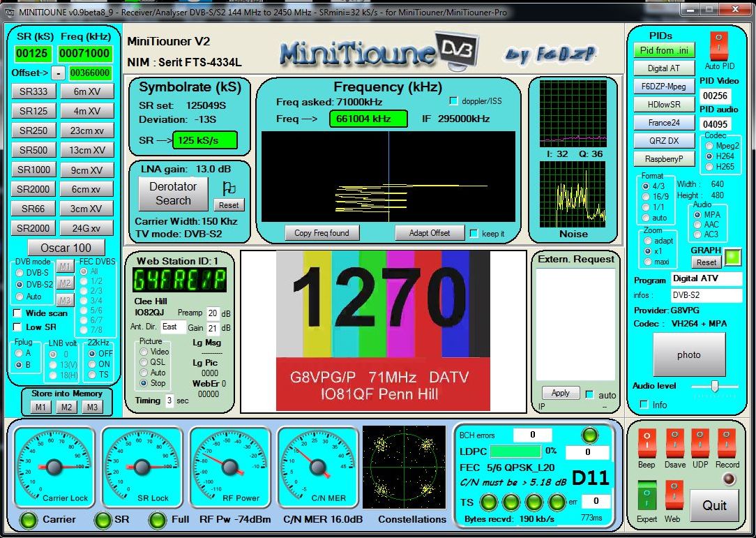Viewport: 756px width, 538px height.
Task: Click the RF Power gauge
Action: click(229, 467)
